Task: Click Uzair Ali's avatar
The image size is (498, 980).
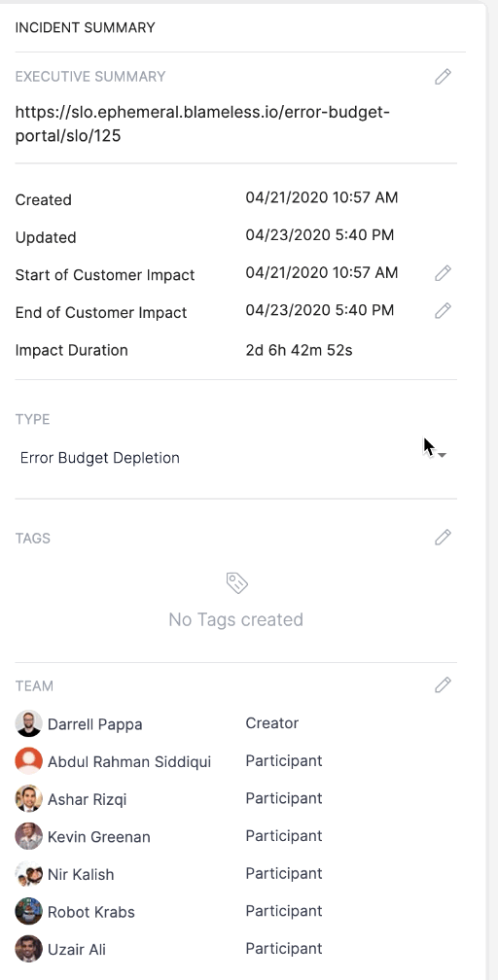Action: 29,948
